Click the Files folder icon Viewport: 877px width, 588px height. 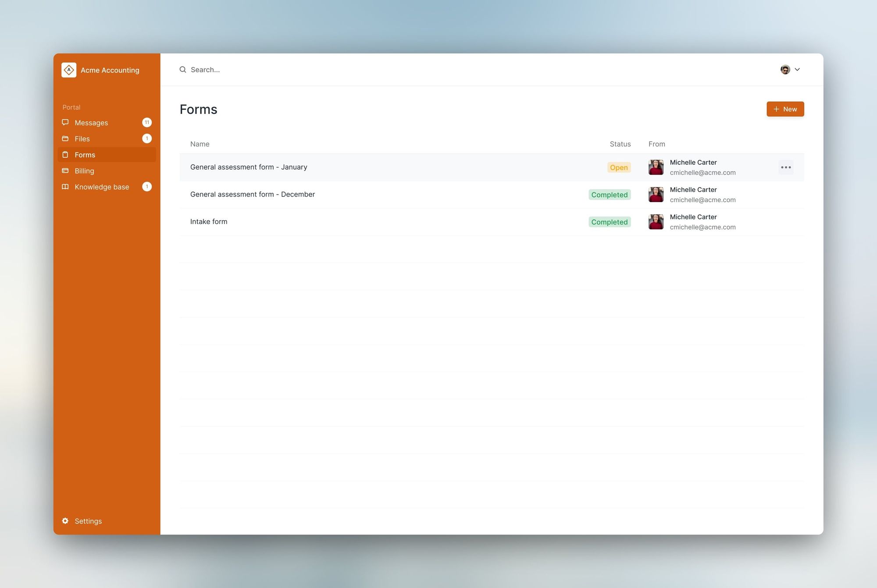tap(65, 139)
